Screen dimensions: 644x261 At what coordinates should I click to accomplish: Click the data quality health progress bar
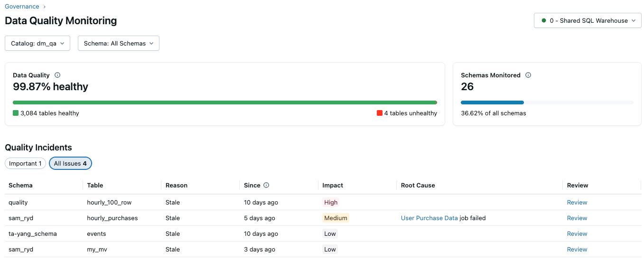coord(224,102)
